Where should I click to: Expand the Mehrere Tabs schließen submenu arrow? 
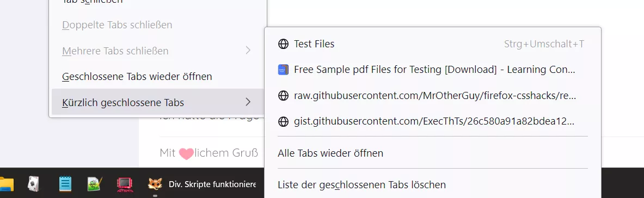(248, 51)
